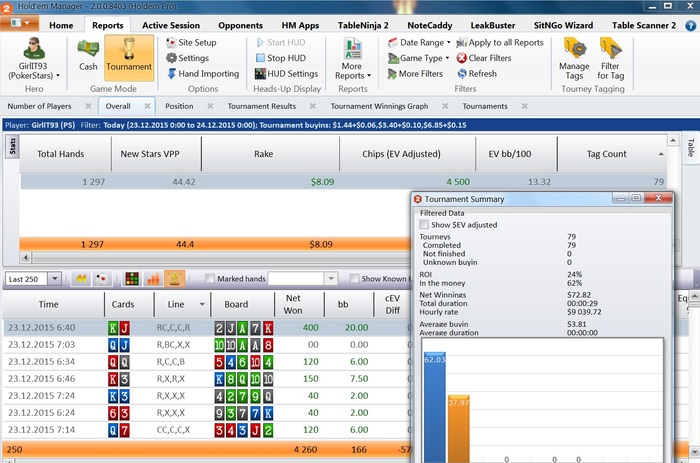The width and height of the screenshot is (700, 463).
Task: Open the GirlIT93 hero avatar
Action: coord(34,48)
